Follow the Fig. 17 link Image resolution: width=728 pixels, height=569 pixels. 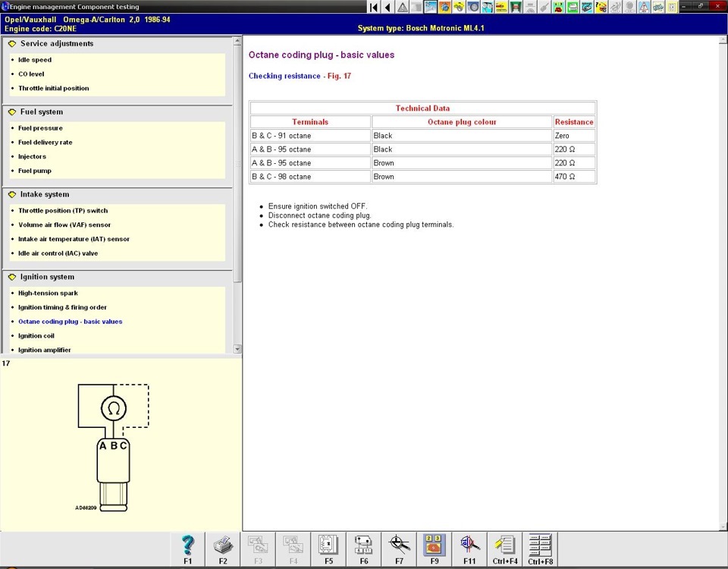click(339, 76)
